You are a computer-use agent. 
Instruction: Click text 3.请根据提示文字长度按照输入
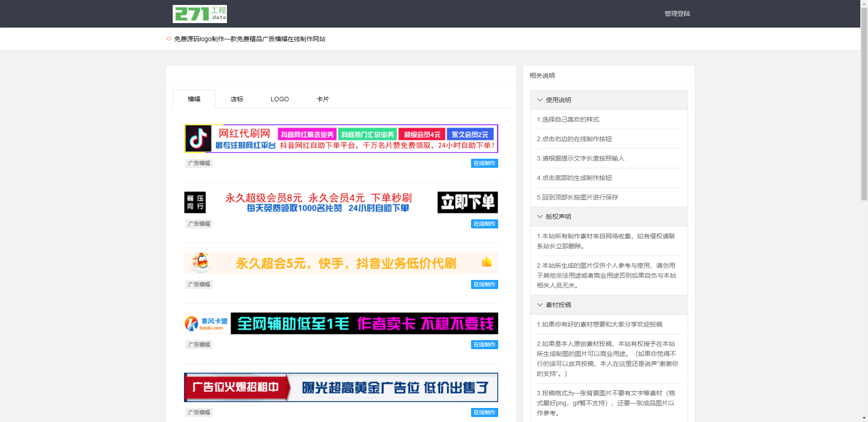[580, 158]
